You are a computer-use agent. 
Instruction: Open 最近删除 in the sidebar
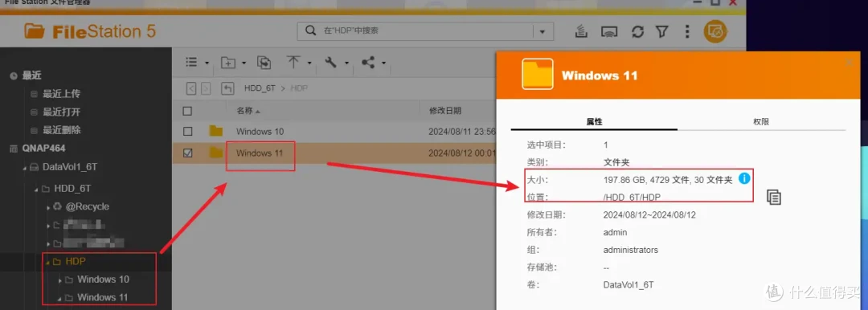click(x=61, y=130)
